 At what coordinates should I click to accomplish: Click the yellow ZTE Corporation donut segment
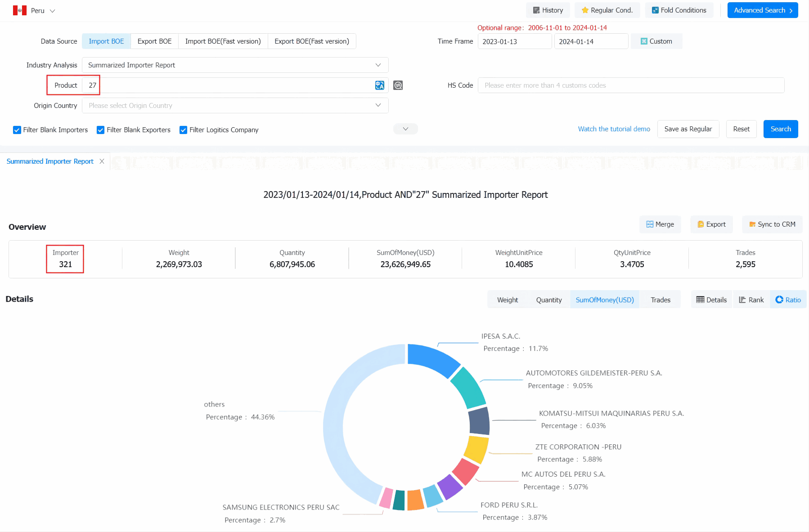pyautogui.click(x=476, y=449)
